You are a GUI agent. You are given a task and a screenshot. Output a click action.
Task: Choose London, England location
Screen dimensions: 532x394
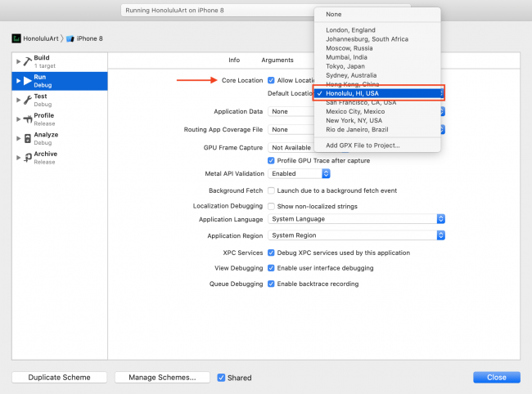tap(377, 30)
